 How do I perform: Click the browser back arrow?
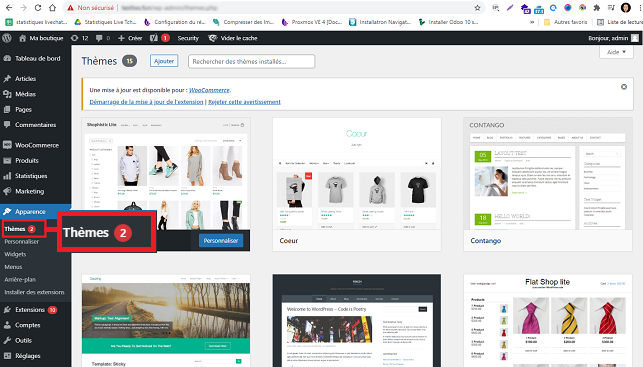9,8
